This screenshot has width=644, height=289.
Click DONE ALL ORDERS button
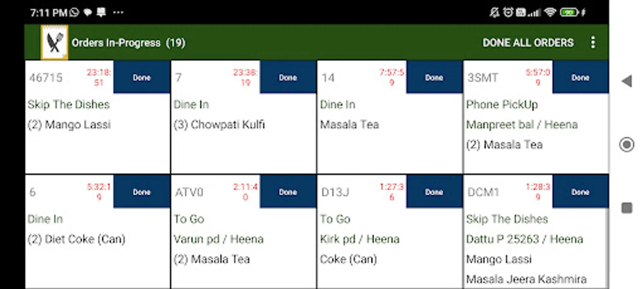(528, 43)
